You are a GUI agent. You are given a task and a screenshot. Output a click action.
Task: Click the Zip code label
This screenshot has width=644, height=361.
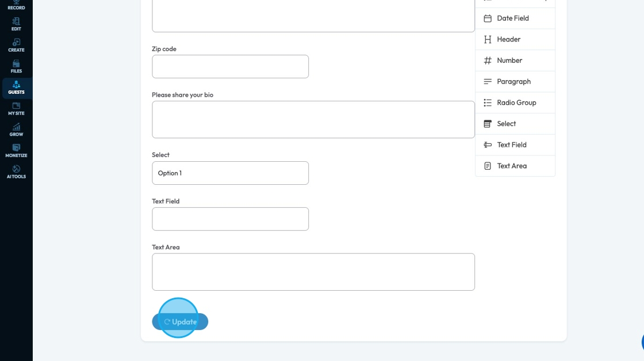[x=164, y=49]
